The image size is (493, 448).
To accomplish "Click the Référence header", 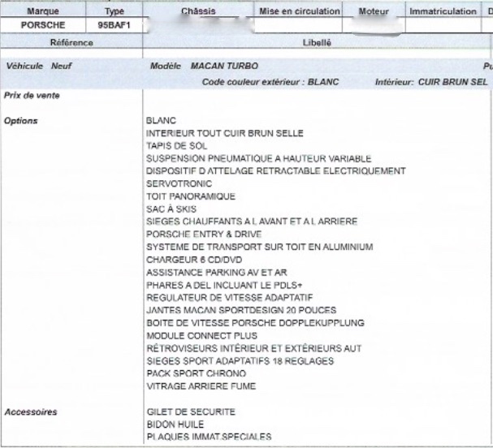I will [x=71, y=42].
